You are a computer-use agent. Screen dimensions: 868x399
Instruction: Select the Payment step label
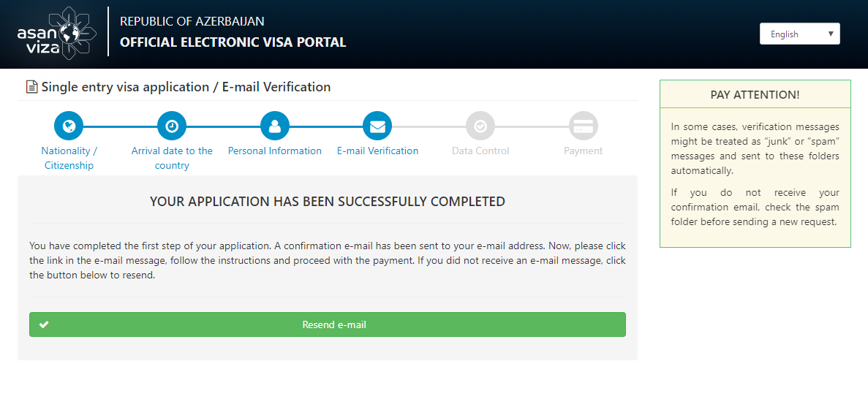[x=584, y=151]
